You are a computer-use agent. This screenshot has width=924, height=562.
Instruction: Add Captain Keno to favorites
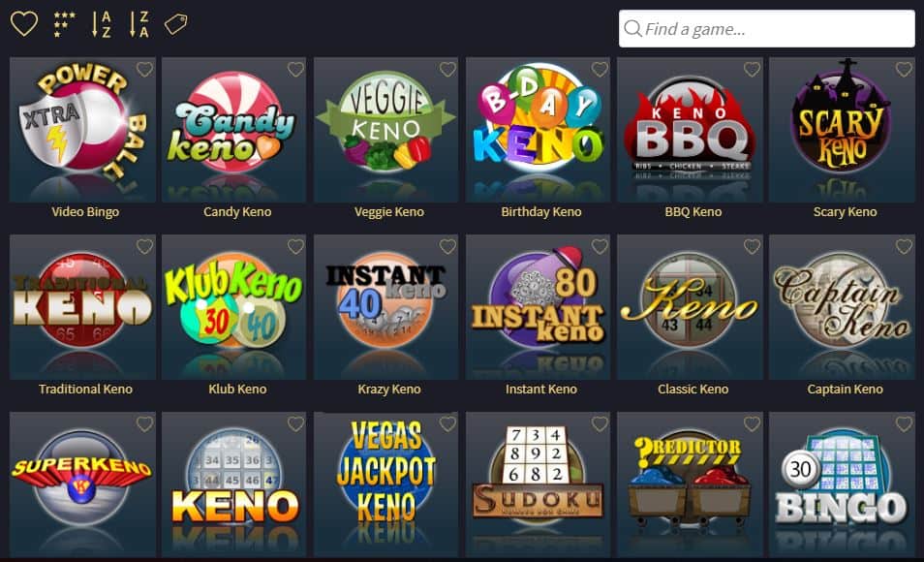click(x=904, y=246)
